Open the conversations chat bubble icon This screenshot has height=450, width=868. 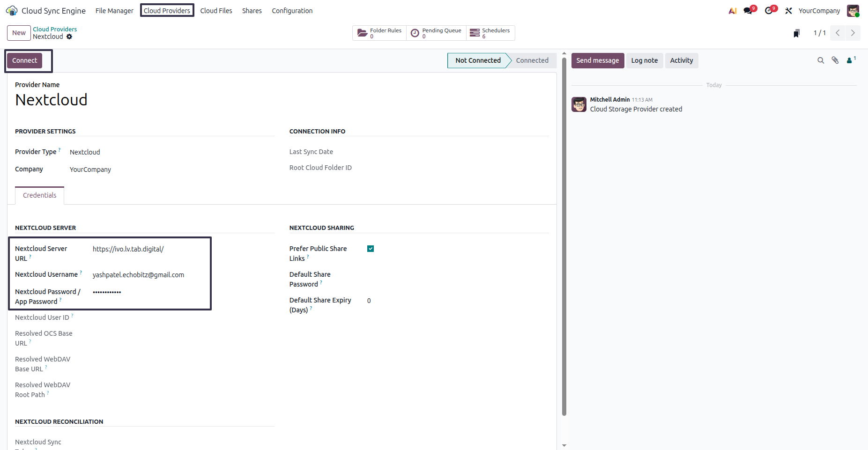(x=749, y=10)
